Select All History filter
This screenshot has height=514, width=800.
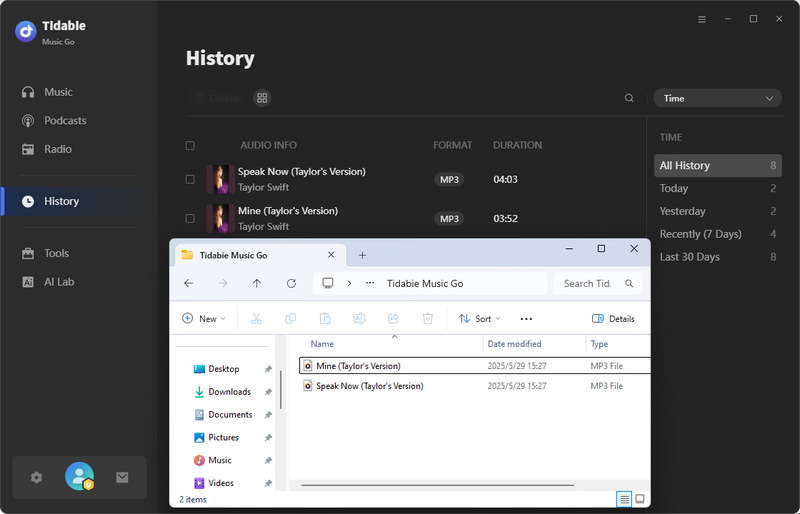[x=717, y=166]
